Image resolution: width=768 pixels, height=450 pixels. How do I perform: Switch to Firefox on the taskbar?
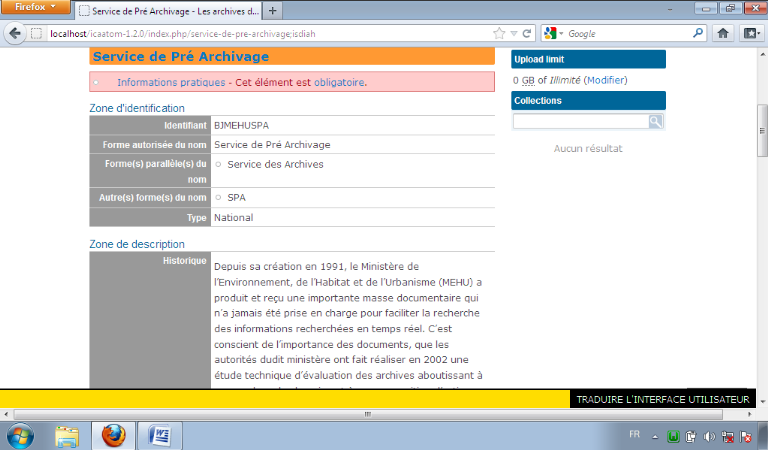pos(113,436)
